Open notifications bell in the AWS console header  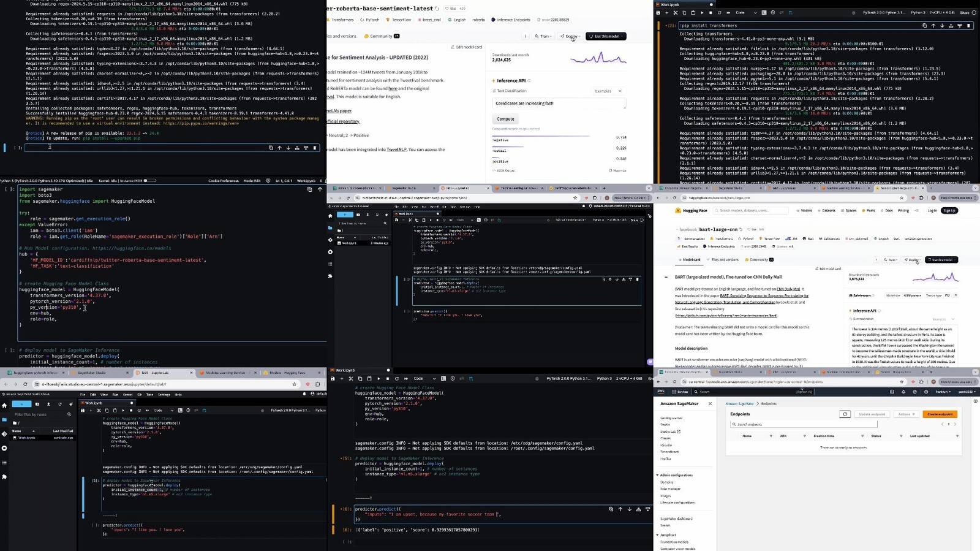(903, 392)
